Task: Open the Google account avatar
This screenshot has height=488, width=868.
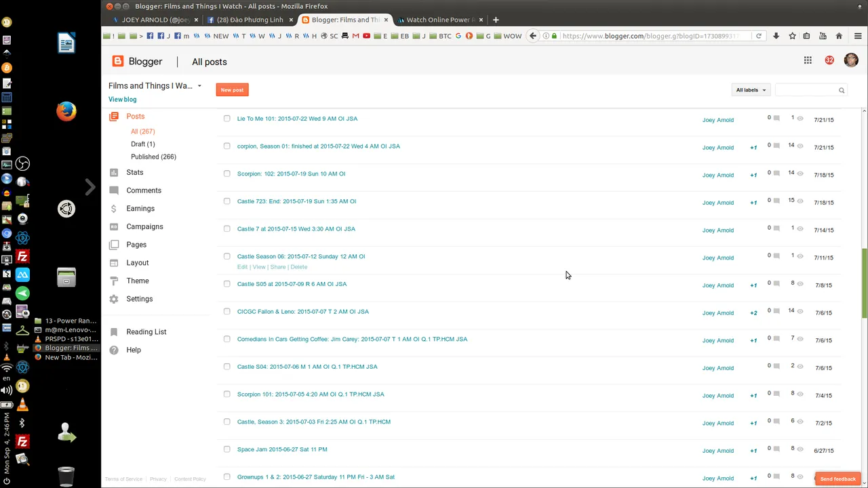Action: click(x=851, y=60)
